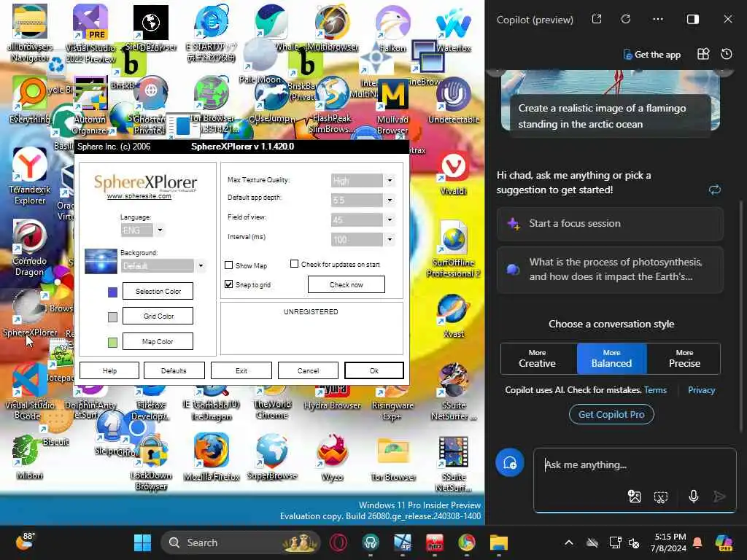Expand the Background dropdown

point(201,265)
